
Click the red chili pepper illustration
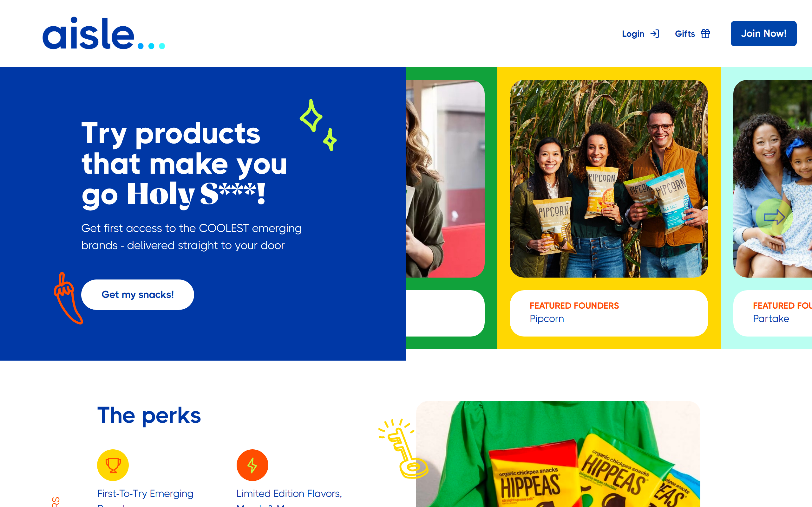tap(68, 298)
